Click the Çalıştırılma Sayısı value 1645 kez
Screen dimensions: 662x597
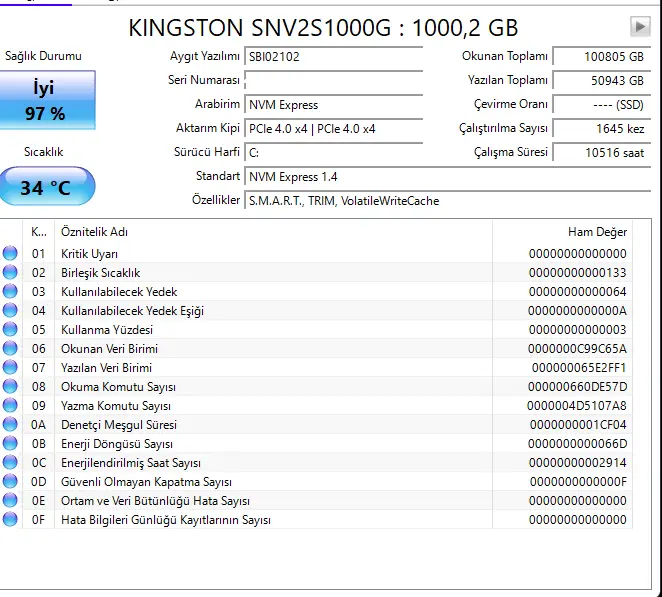[x=602, y=129]
